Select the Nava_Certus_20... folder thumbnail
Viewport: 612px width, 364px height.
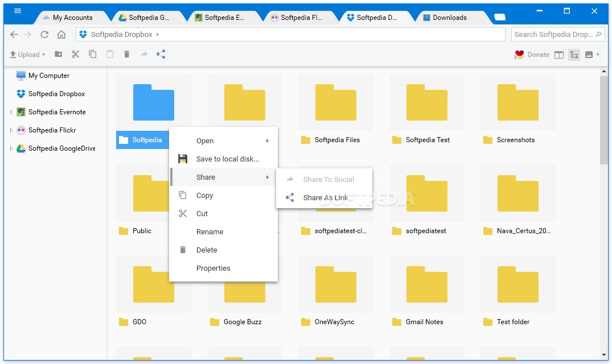point(518,193)
